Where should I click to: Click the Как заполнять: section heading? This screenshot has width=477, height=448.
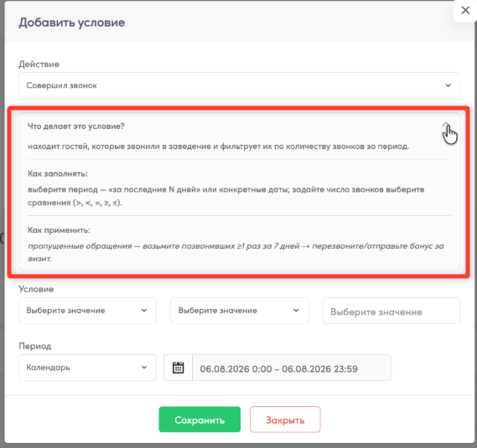[x=58, y=173]
